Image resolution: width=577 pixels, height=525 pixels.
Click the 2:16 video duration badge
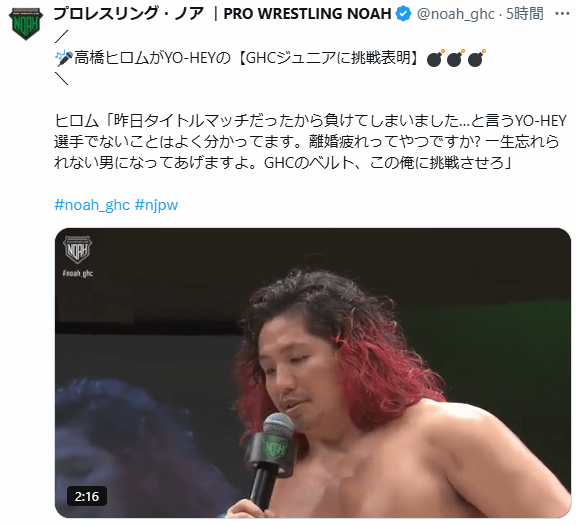click(87, 496)
